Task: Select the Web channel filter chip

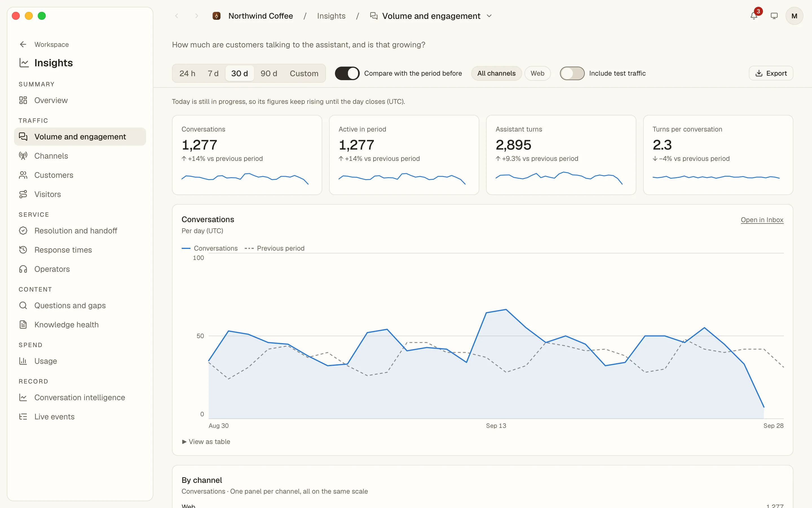Action: point(537,73)
